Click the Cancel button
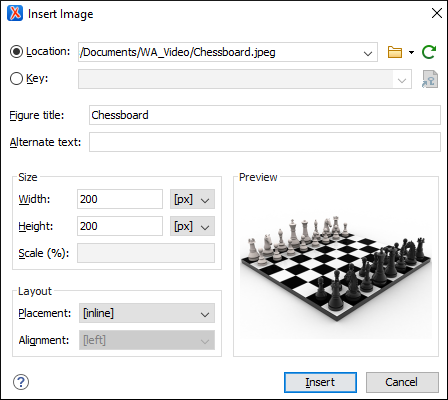448x400 pixels. 402,382
